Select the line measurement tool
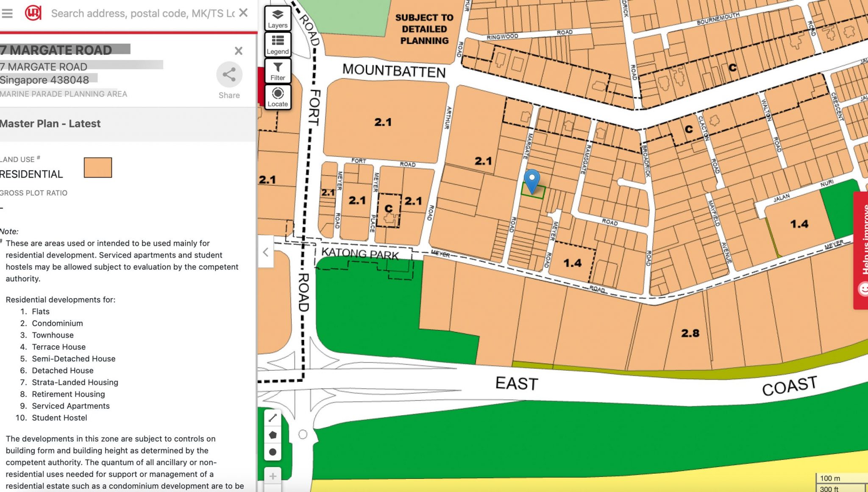868x492 pixels. pos(273,418)
